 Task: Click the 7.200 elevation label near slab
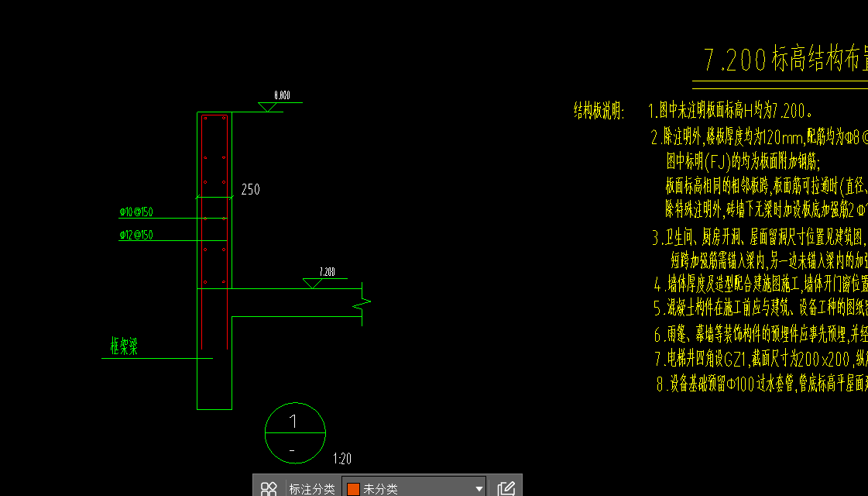click(328, 271)
